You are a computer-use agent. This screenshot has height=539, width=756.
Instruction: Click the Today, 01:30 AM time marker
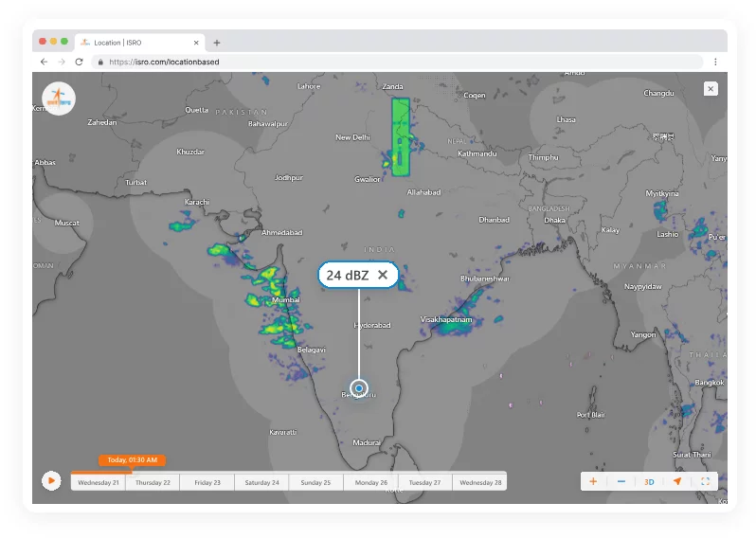[x=132, y=460]
